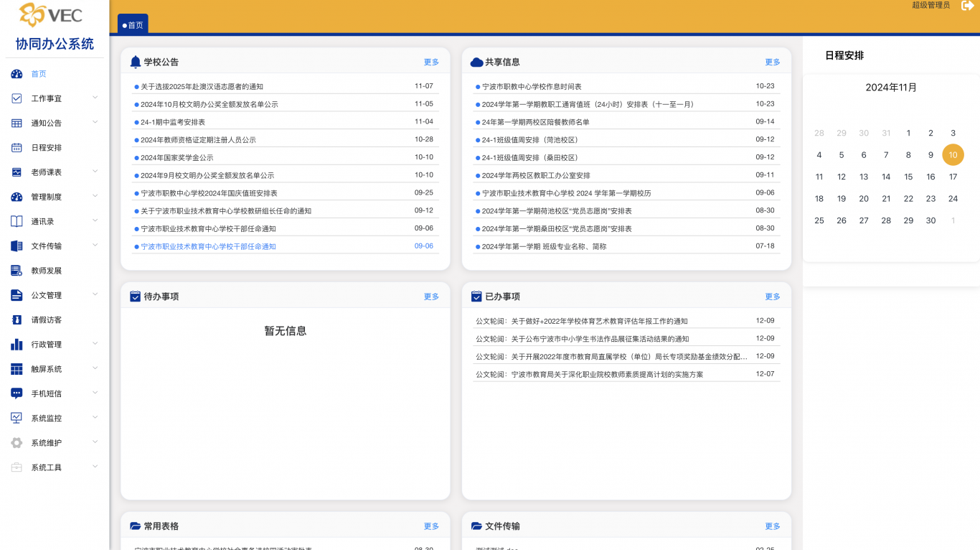This screenshot has width=980, height=550.
Task: Open 请假访客 label in sidebar menu
Action: coord(47,320)
